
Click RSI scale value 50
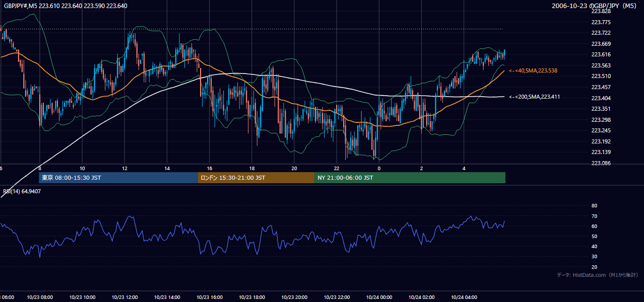[x=594, y=236]
